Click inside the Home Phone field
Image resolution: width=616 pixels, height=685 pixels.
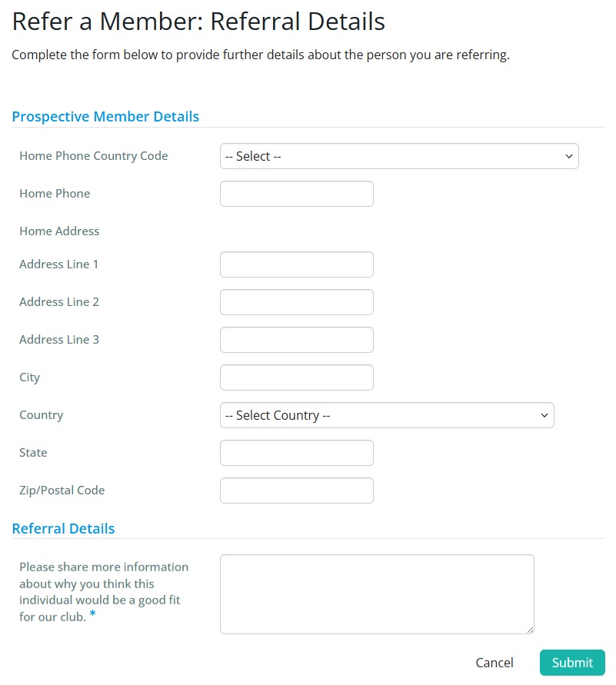(296, 194)
